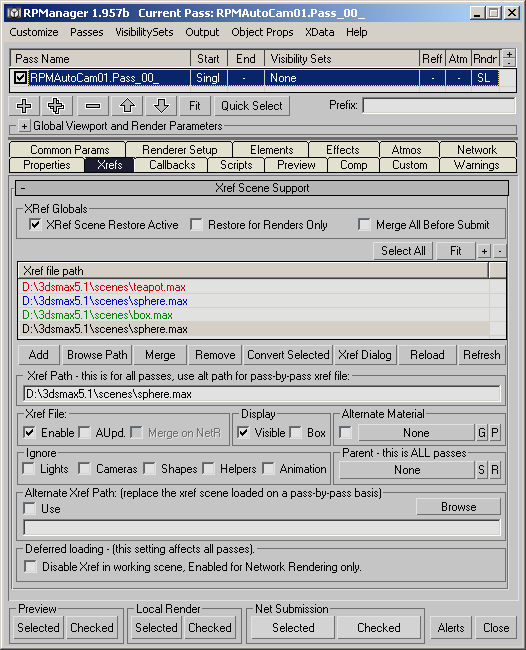The image size is (526, 650).
Task: Click the pass list column plus/minus stepper
Action: point(509,58)
